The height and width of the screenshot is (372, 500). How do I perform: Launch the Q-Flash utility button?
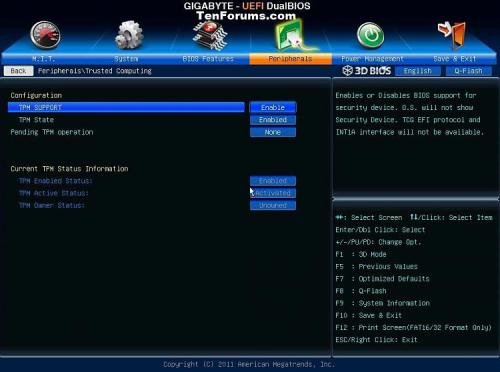pos(468,71)
